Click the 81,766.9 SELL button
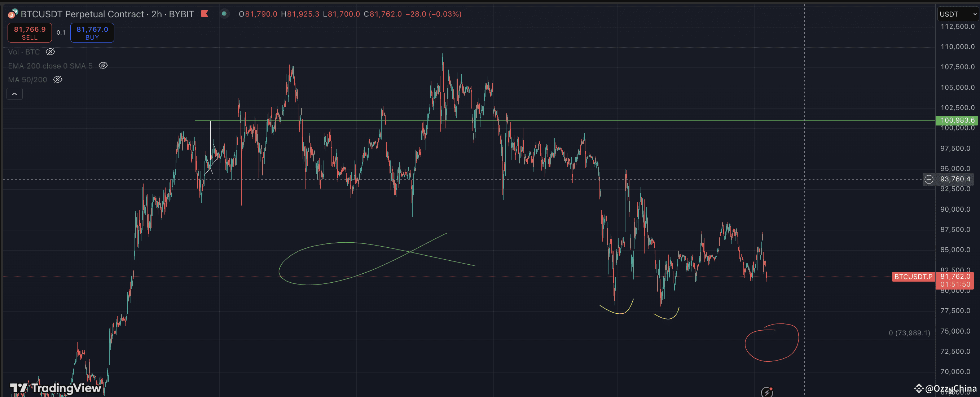 30,33
